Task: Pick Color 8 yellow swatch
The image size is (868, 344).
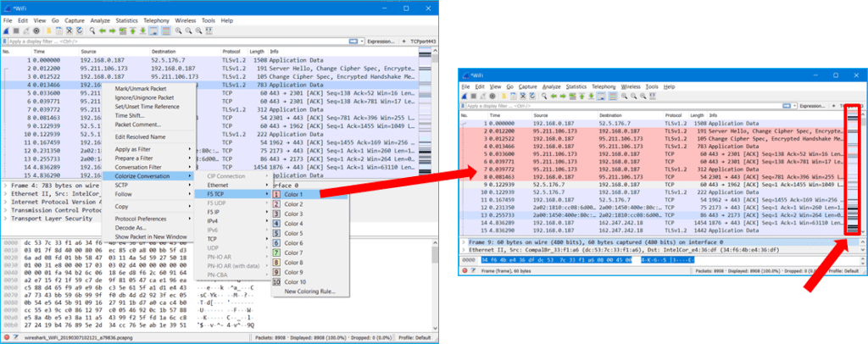Action: tap(277, 262)
